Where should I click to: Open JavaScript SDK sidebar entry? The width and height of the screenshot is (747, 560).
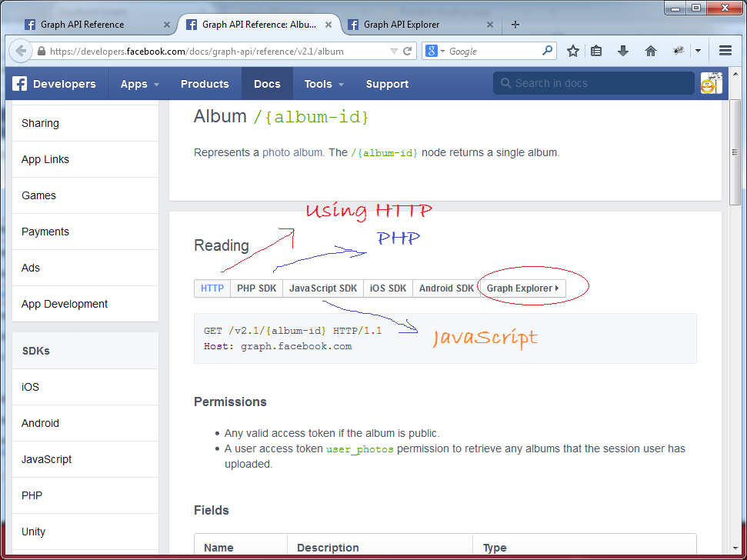click(x=85, y=459)
